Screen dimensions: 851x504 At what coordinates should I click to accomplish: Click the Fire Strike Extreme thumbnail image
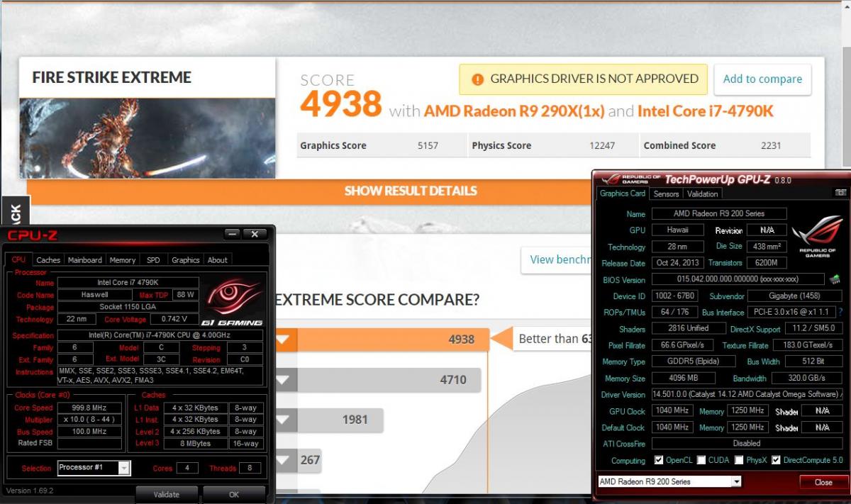(148, 138)
